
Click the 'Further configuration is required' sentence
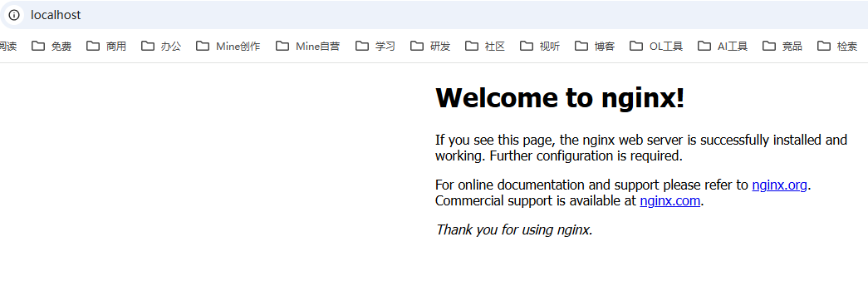(586, 155)
